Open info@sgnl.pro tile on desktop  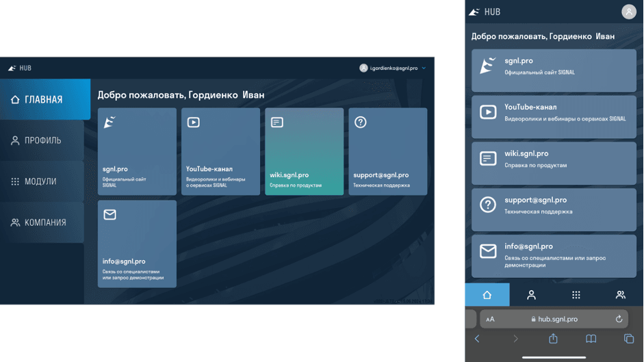click(x=137, y=244)
